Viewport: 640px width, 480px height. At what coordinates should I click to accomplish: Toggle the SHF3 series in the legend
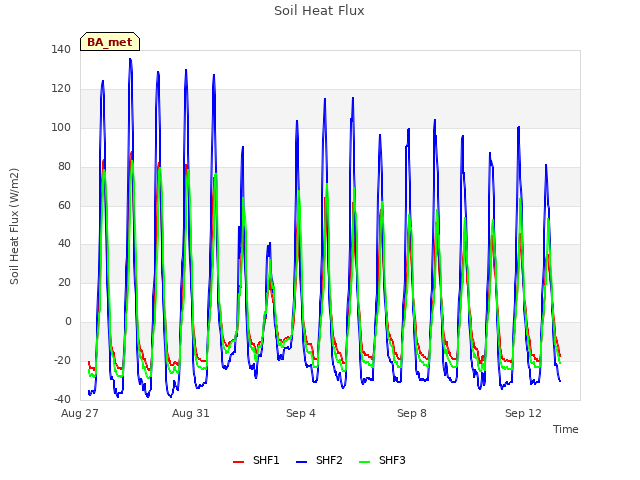pos(382,461)
